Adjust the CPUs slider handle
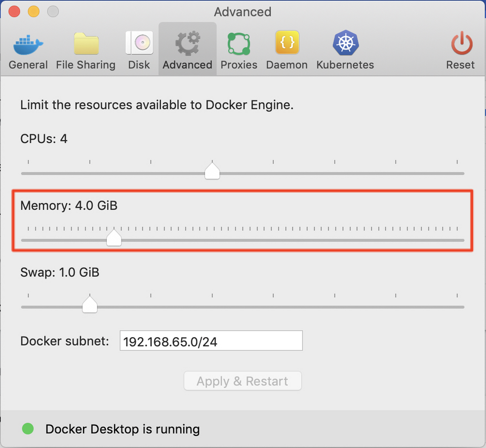486x448 pixels. click(212, 171)
